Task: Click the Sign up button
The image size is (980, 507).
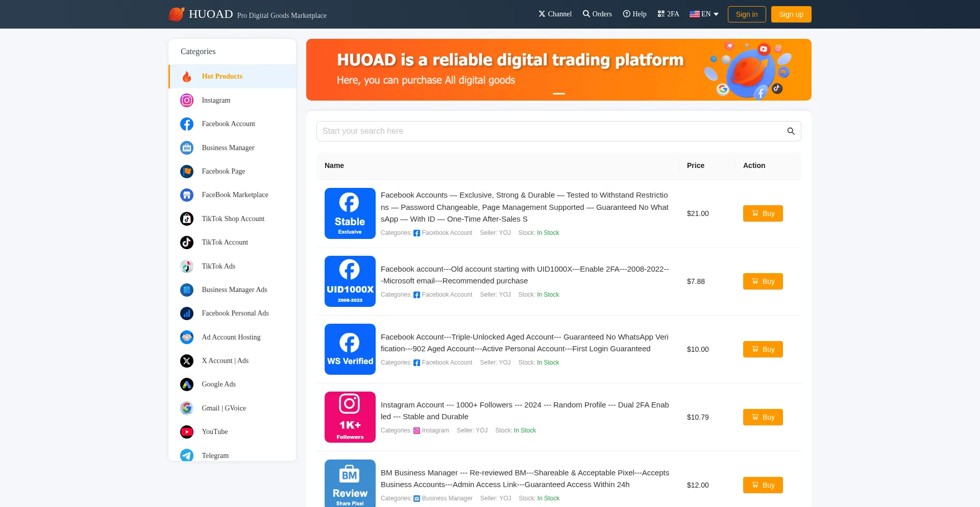Action: tap(791, 14)
